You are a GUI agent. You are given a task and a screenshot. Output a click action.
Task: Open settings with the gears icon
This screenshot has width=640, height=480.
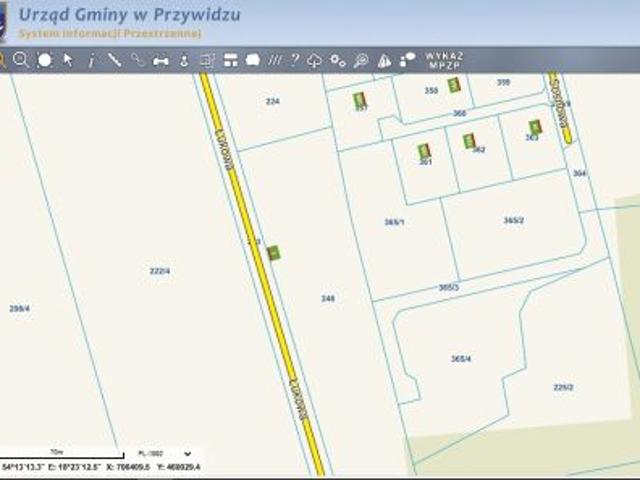[x=338, y=60]
